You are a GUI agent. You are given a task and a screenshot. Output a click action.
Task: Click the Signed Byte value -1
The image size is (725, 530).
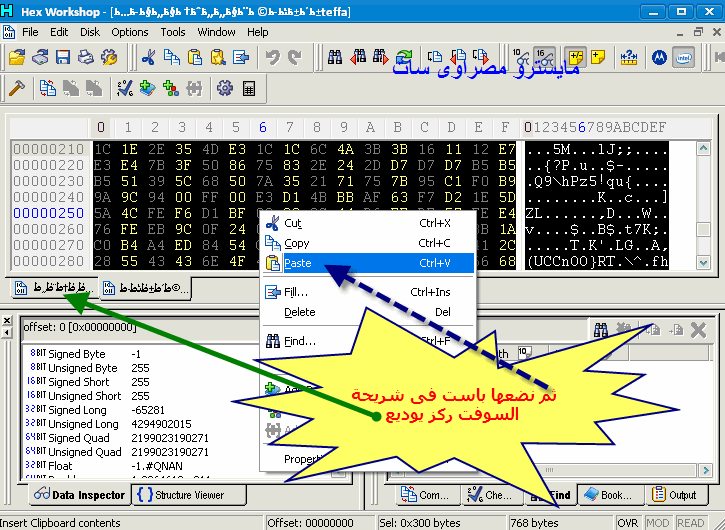(136, 354)
